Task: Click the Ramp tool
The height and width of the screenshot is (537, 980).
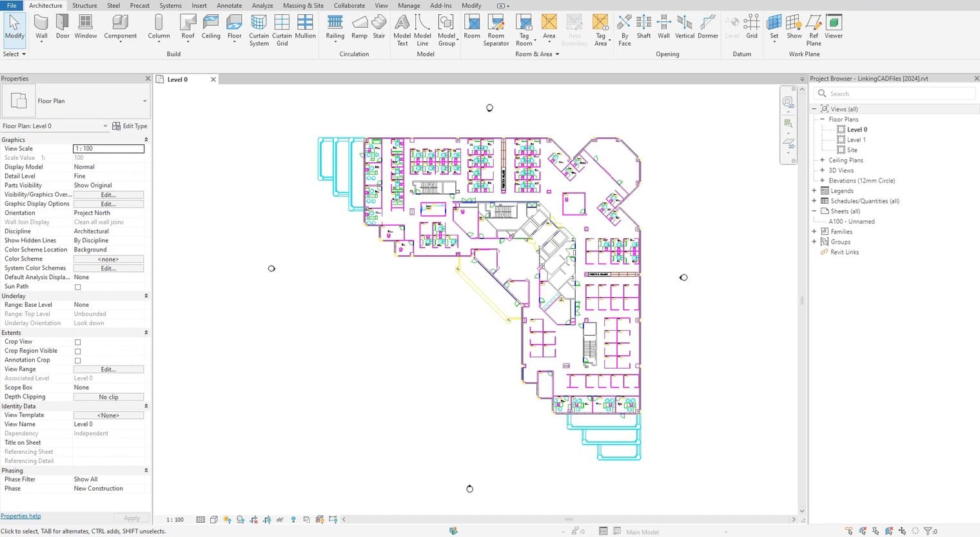Action: (x=359, y=27)
